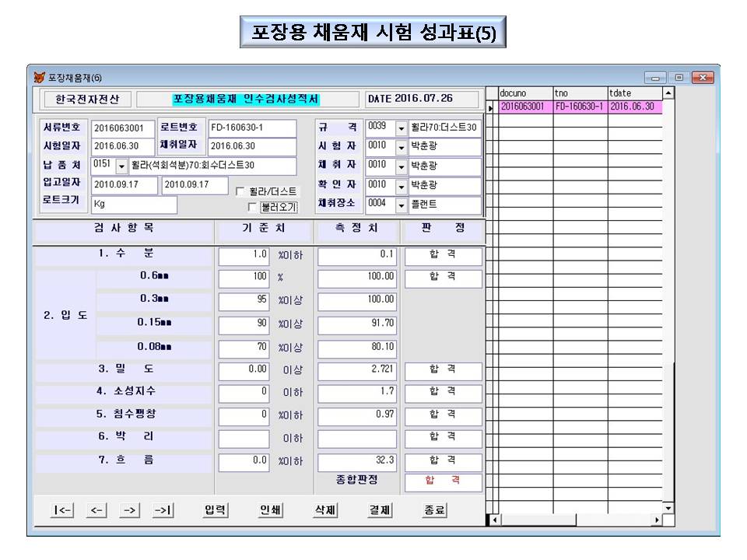The image size is (747, 560).
Task: Open the 시험자 code dropdown
Action: point(402,147)
